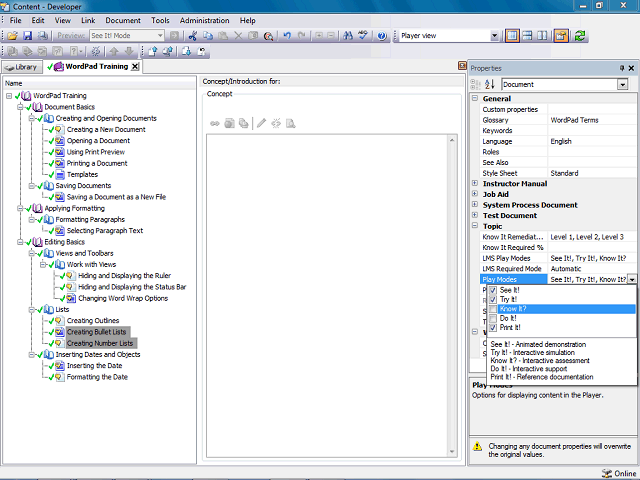Open the Administration menu
This screenshot has width=640, height=480.
pos(204,20)
